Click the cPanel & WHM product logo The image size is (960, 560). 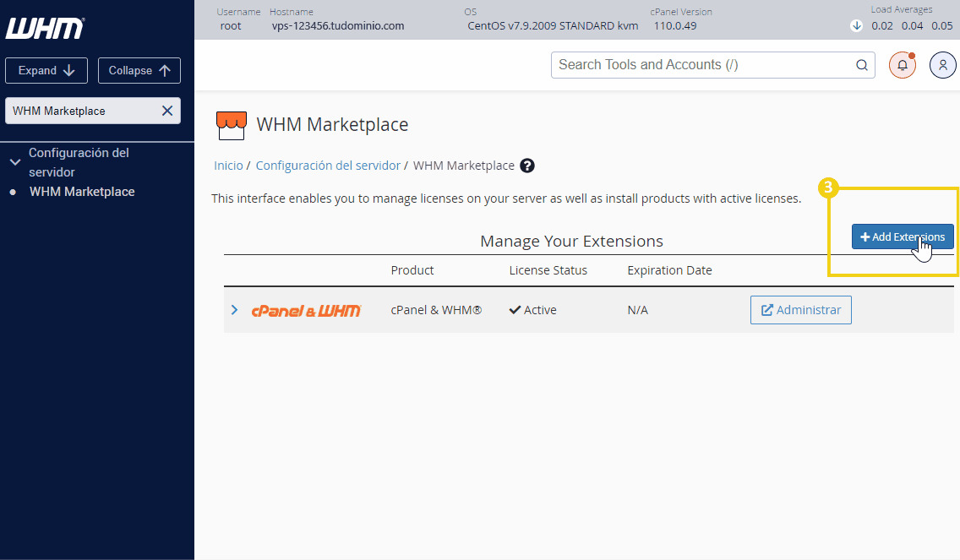306,311
